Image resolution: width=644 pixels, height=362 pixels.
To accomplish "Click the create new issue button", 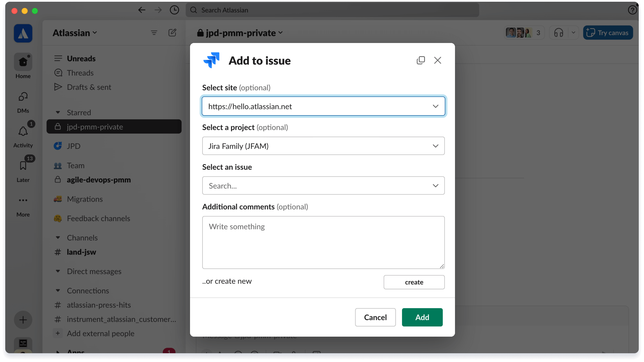I will tap(414, 282).
